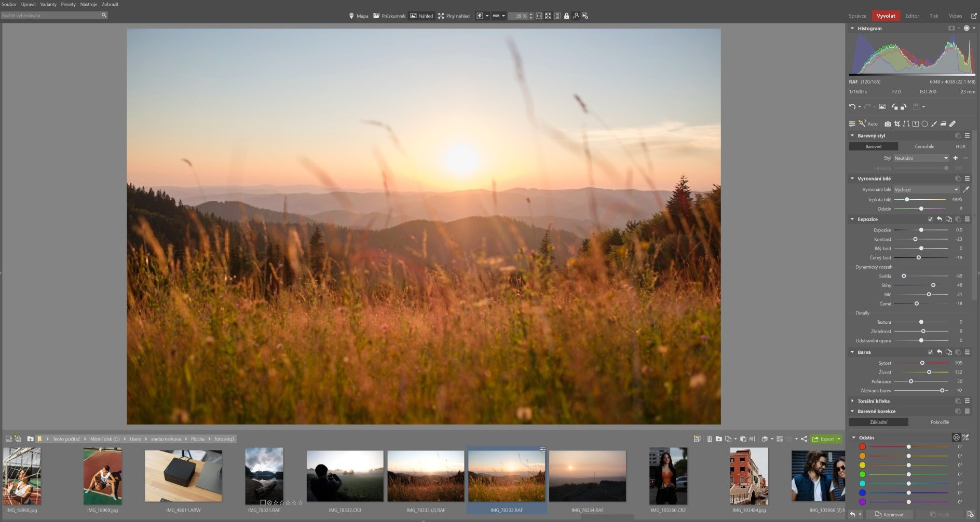Choose the filter brush tool
The width and height of the screenshot is (980, 522).
point(934,124)
